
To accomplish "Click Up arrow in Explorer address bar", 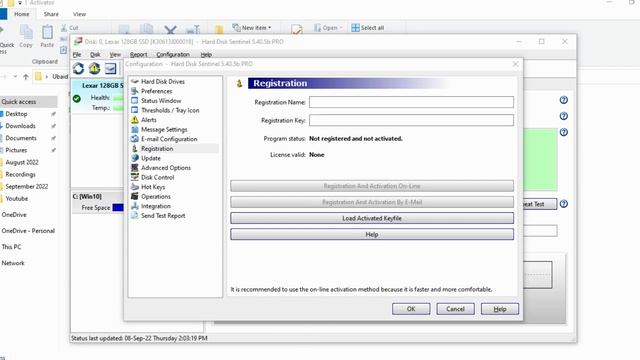I will click(x=26, y=77).
